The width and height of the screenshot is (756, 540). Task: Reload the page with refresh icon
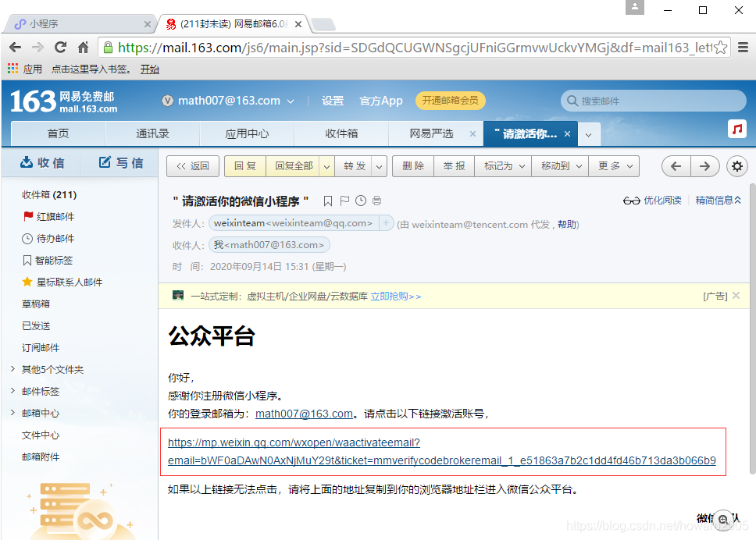60,47
